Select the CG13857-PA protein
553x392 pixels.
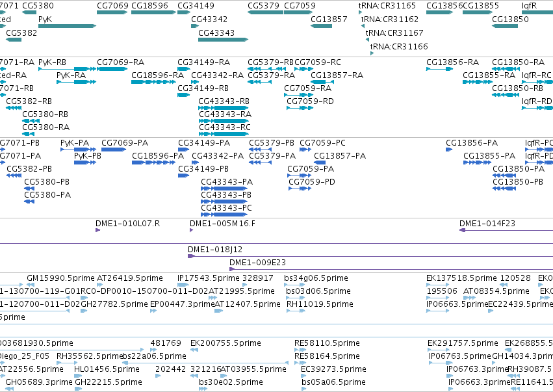click(320, 163)
